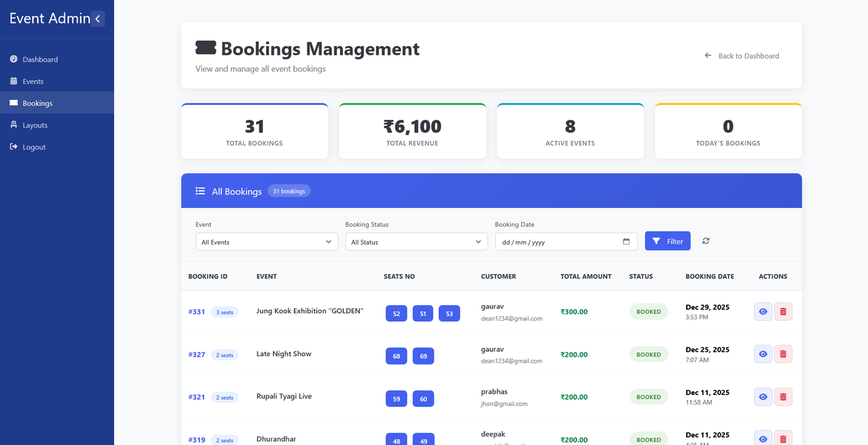Click the funnel icon on the Filter button
Screen dimensions: 868x445
click(655, 240)
